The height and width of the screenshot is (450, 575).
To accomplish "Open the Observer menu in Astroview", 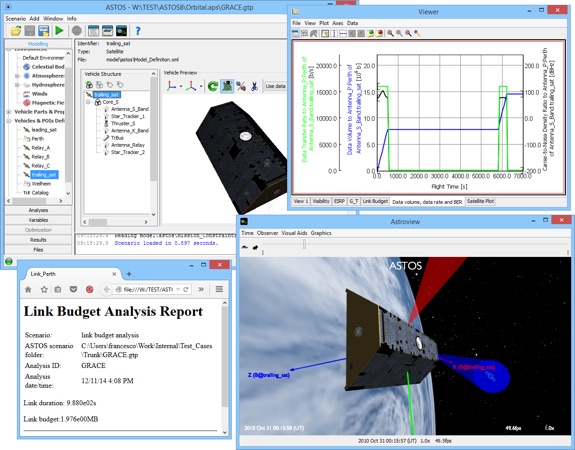I will pos(267,233).
